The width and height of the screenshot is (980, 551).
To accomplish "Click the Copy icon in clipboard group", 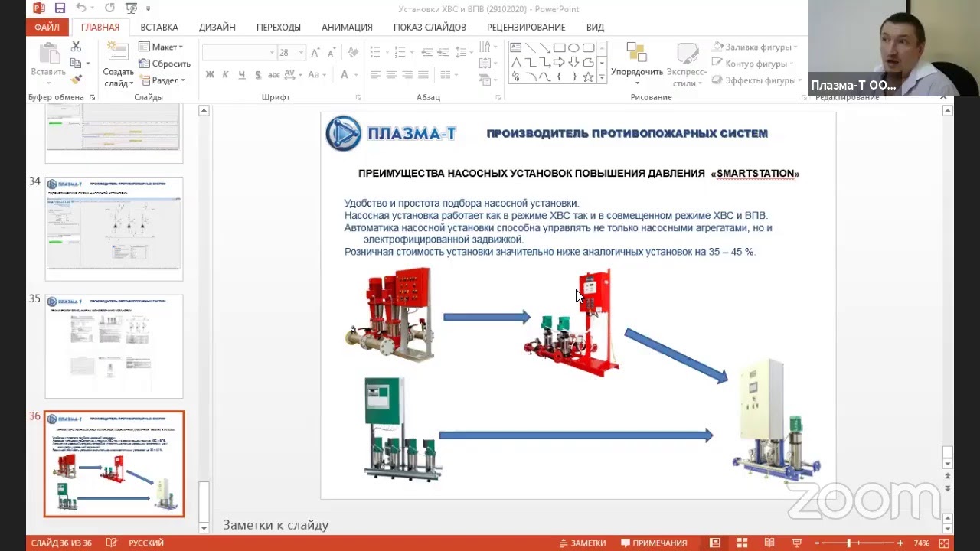I will click(76, 63).
